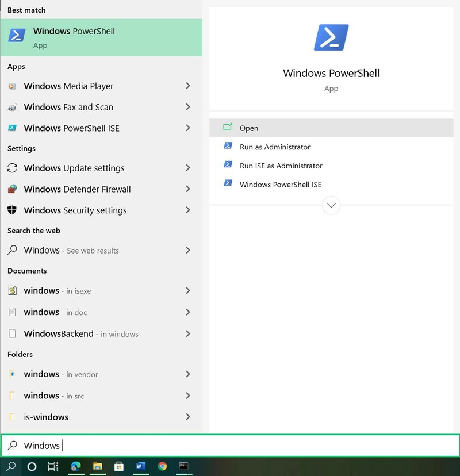Click the PowerShell icon in best match

17,36
